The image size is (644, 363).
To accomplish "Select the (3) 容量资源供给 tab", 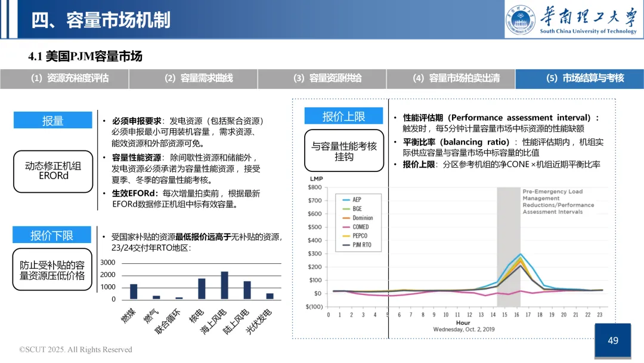I will click(x=323, y=79).
